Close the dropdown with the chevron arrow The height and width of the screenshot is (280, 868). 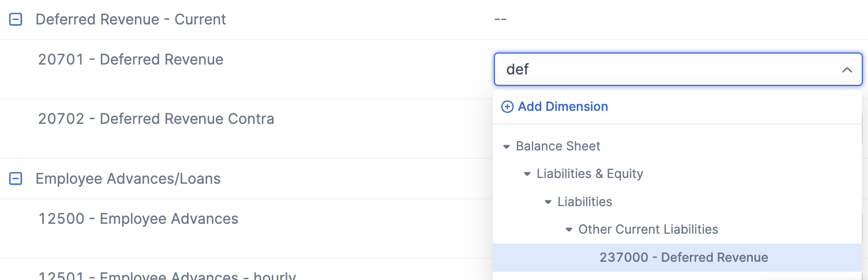847,69
